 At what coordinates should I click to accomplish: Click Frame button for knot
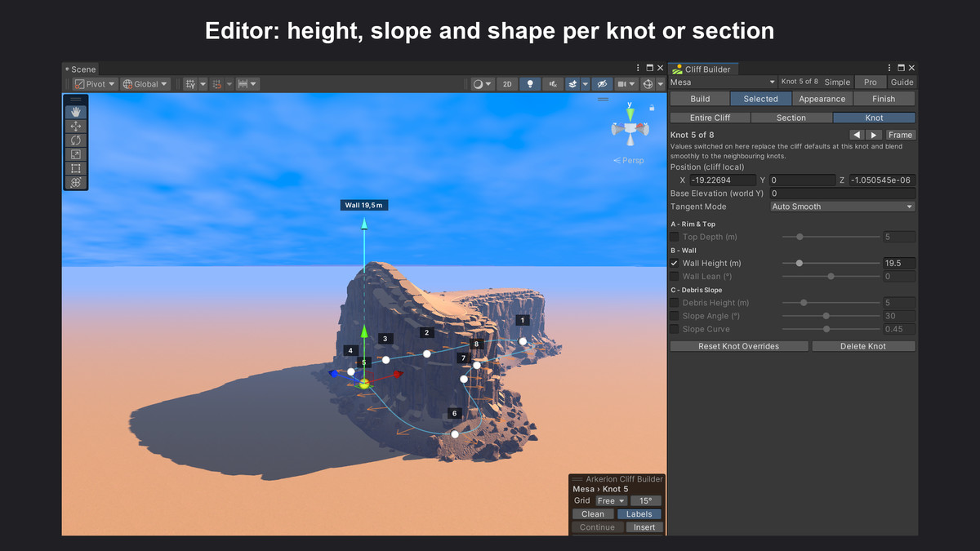[900, 135]
